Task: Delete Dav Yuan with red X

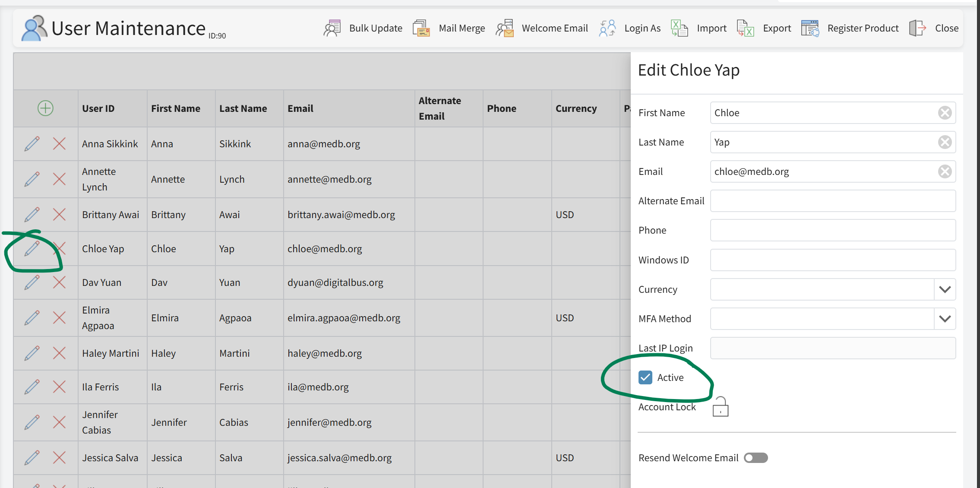Action: [x=59, y=282]
